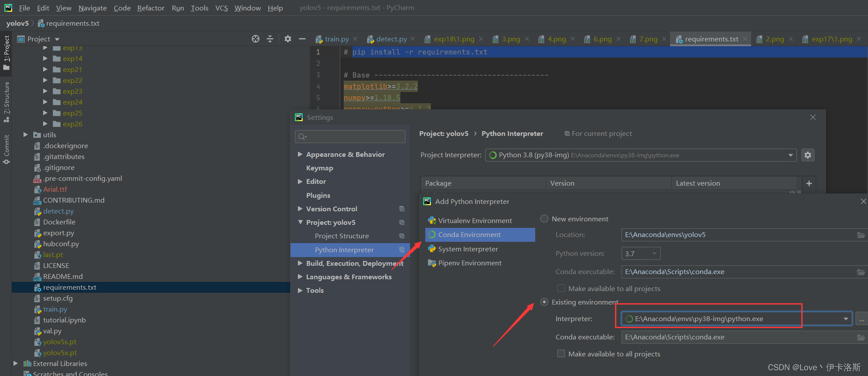Click the plus icon to add package

coord(809,183)
